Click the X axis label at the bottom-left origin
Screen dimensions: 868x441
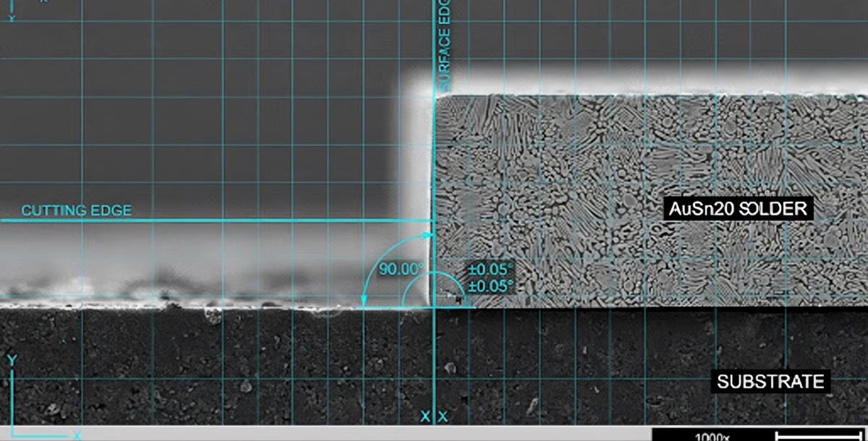tap(76, 434)
